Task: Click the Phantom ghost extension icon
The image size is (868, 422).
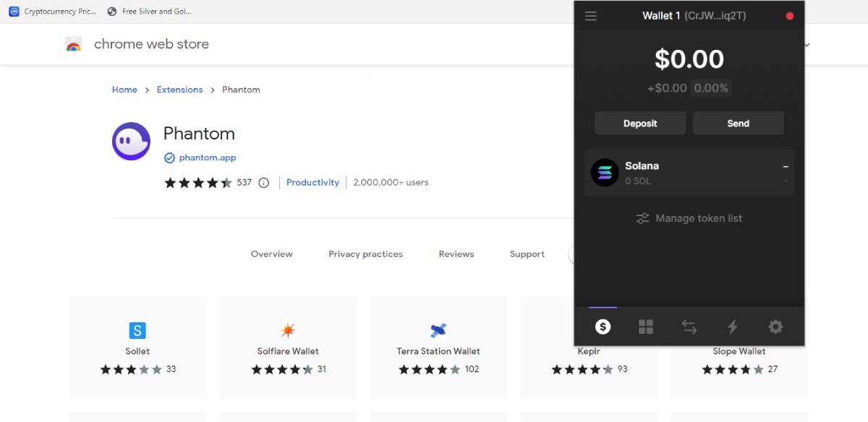Action: tap(131, 141)
